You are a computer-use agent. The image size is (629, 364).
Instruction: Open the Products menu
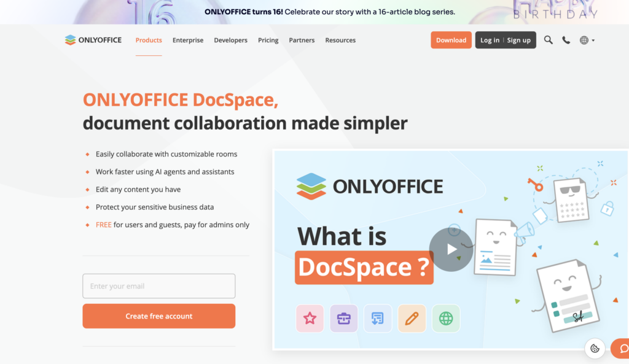click(x=149, y=40)
